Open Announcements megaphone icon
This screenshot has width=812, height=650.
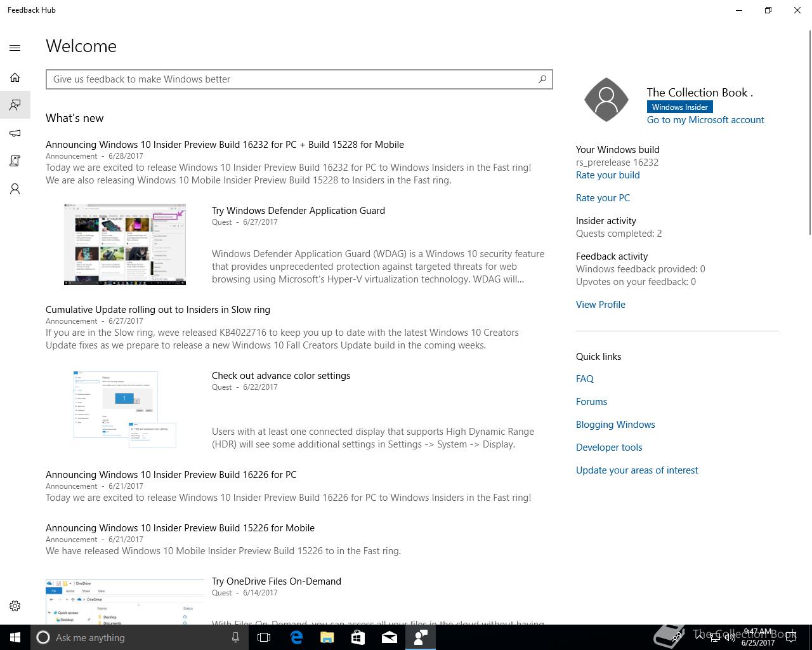coord(15,133)
